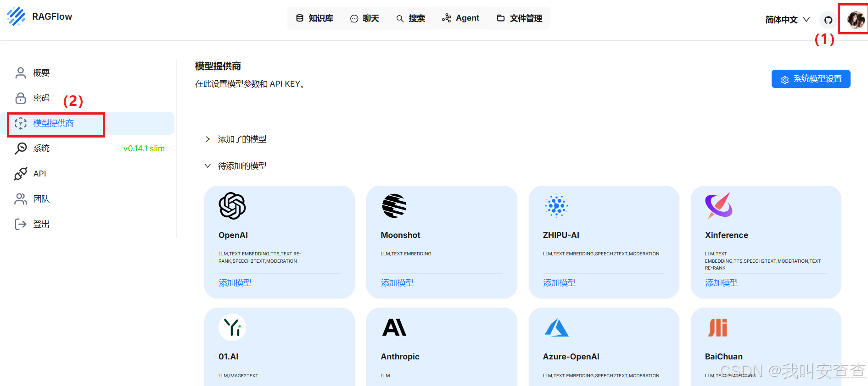Click the ZHIPU-AI logo icon
868x386 pixels.
coord(556,206)
